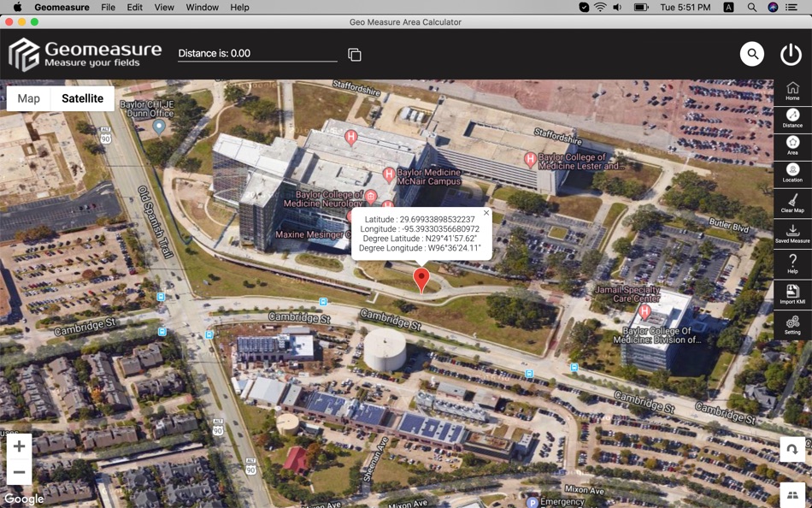Image resolution: width=812 pixels, height=508 pixels.
Task: Open the Help sidebar item
Action: (792, 264)
